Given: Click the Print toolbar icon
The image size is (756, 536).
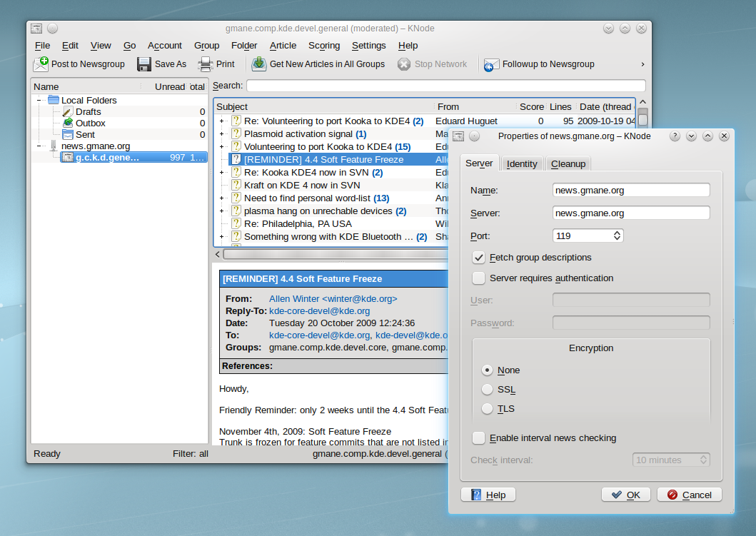Looking at the screenshot, I should (206, 64).
